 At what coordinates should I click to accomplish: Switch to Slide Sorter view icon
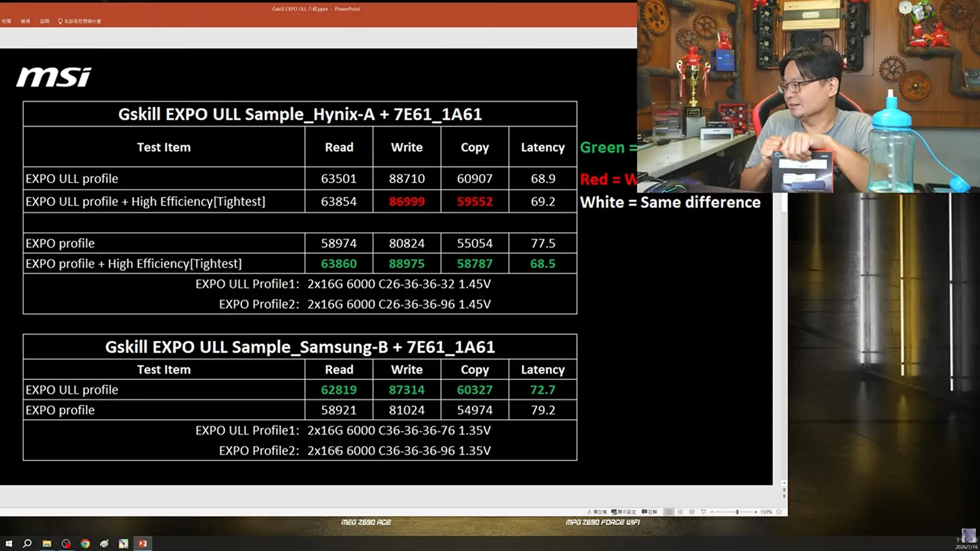(x=680, y=512)
